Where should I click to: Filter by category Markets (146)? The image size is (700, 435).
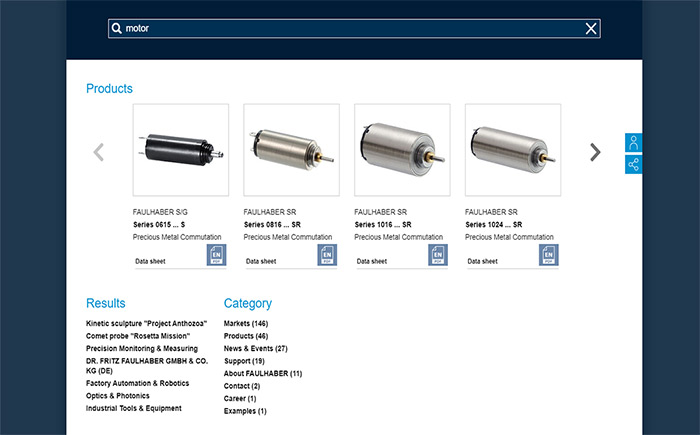tap(246, 323)
